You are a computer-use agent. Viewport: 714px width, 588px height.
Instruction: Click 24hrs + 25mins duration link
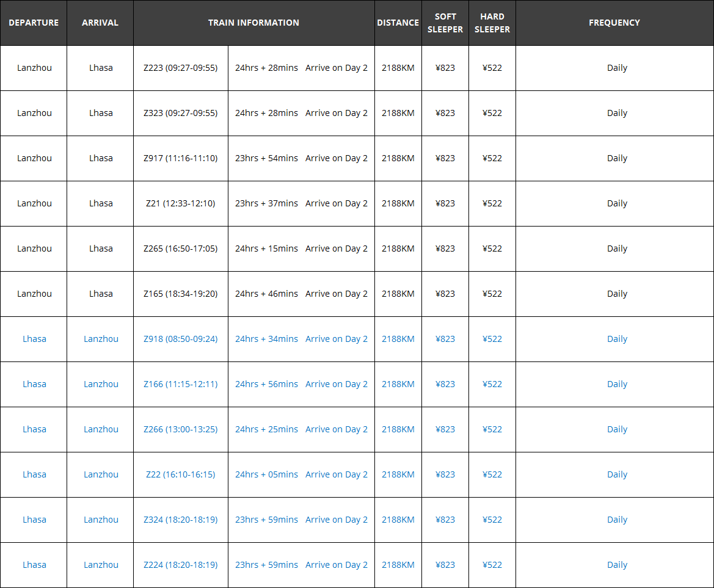pyautogui.click(x=266, y=429)
